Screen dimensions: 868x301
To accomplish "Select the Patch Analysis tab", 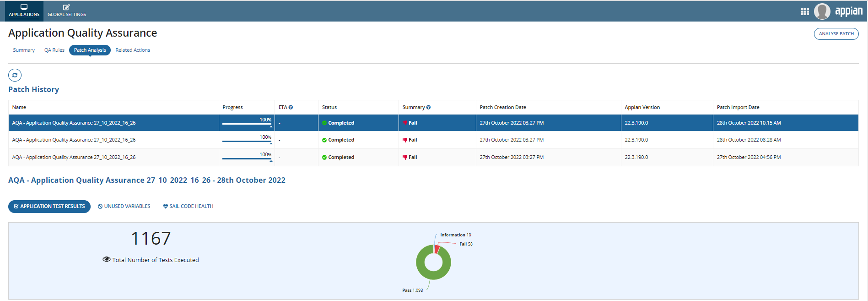I will [90, 50].
